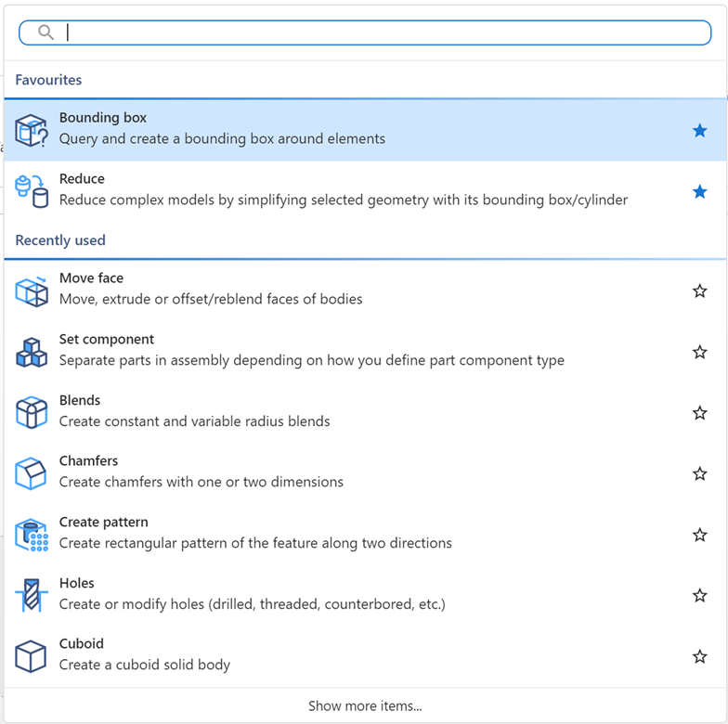728x724 pixels.
Task: Unfavourite Bounding box via its star
Action: (700, 131)
